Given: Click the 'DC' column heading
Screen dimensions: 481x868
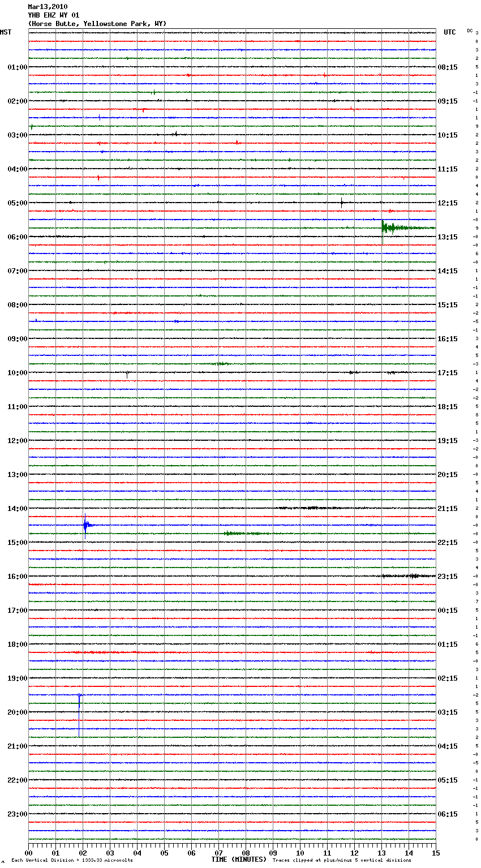Looking at the screenshot, I should tap(470, 31).
